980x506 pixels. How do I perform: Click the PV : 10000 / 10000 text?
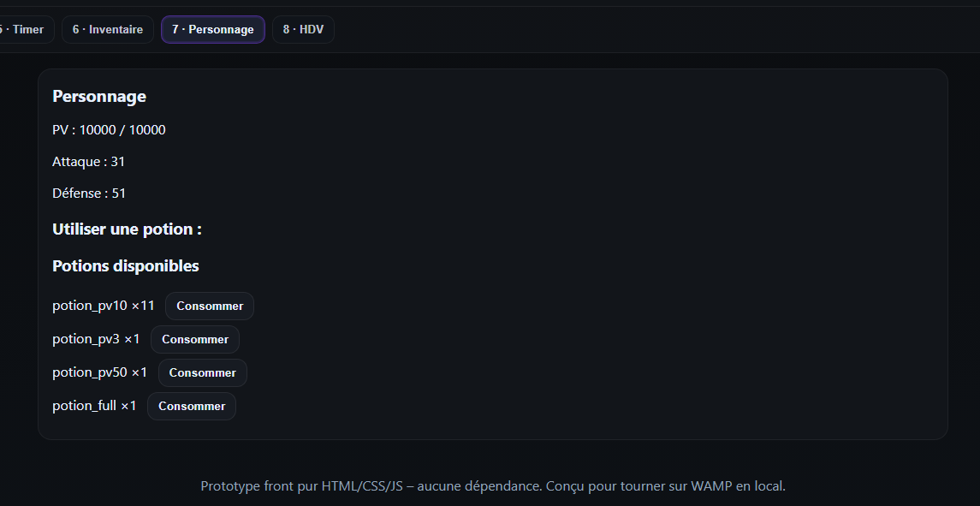pyautogui.click(x=109, y=130)
